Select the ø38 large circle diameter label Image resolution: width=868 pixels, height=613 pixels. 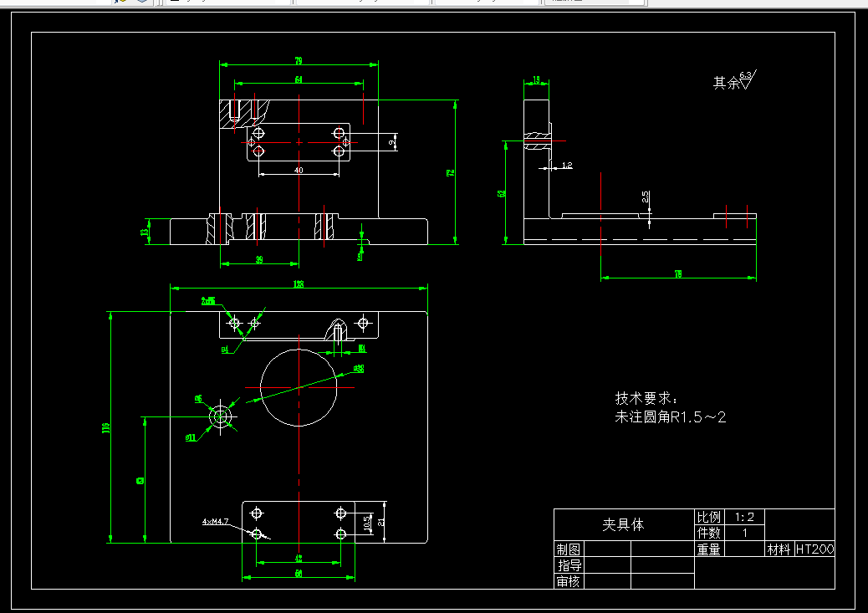(359, 368)
